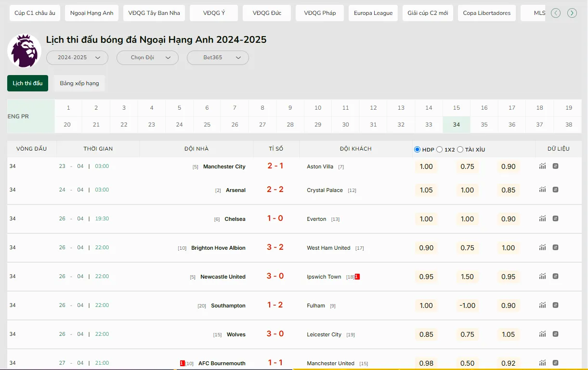The image size is (588, 370).
Task: Open the stats chart icon for Wolves match
Action: click(543, 334)
